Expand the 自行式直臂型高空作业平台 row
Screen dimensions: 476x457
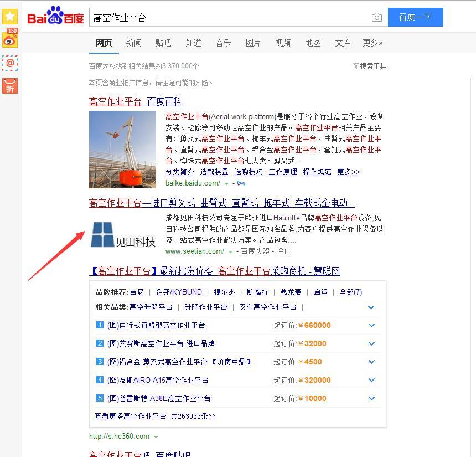pos(371,325)
